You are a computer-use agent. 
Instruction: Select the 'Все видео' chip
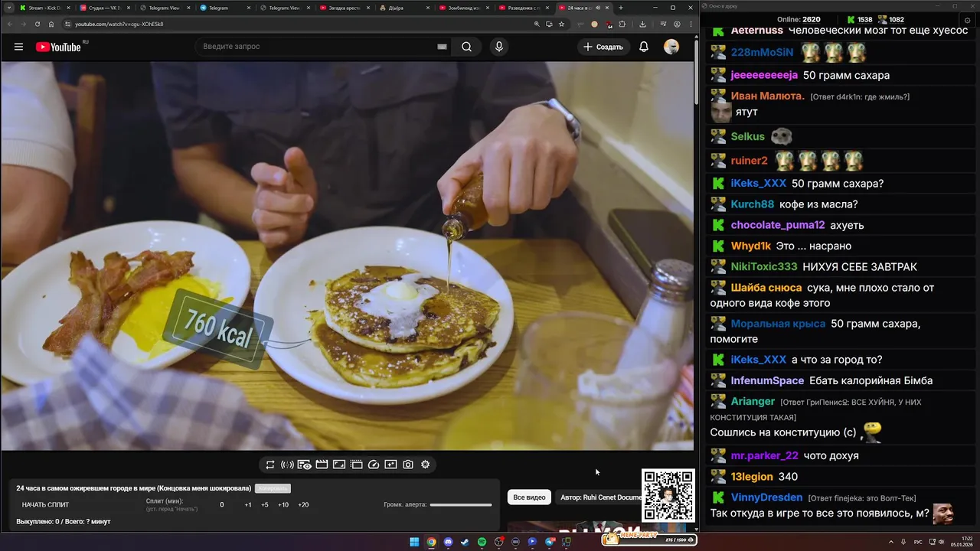point(529,497)
